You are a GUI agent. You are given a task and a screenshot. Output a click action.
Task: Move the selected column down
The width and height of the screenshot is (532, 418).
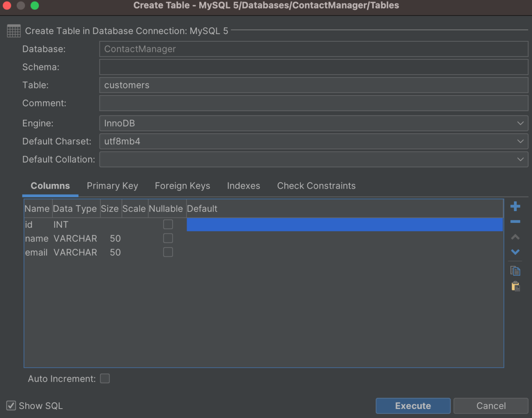515,252
